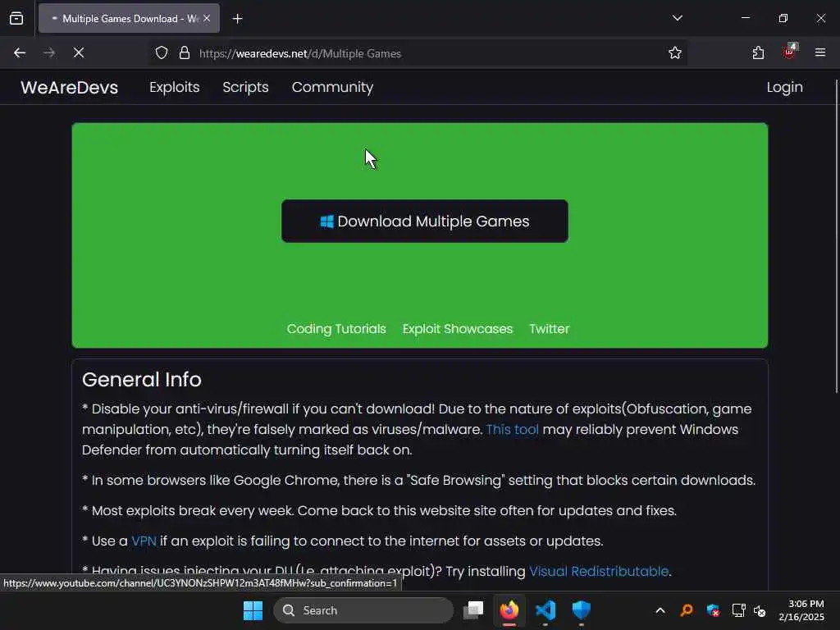Go forward one page
840x630 pixels.
[x=48, y=53]
